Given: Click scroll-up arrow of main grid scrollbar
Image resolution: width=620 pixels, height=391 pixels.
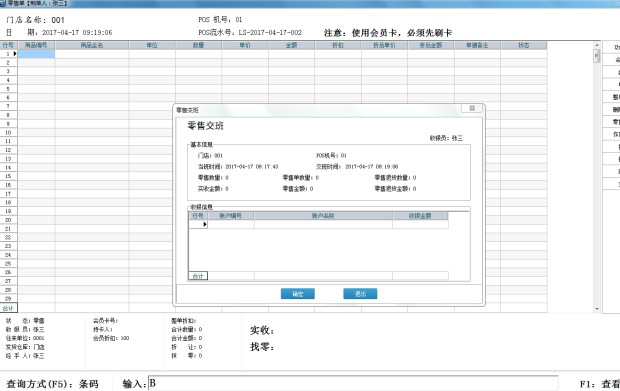Looking at the screenshot, I should click(597, 46).
